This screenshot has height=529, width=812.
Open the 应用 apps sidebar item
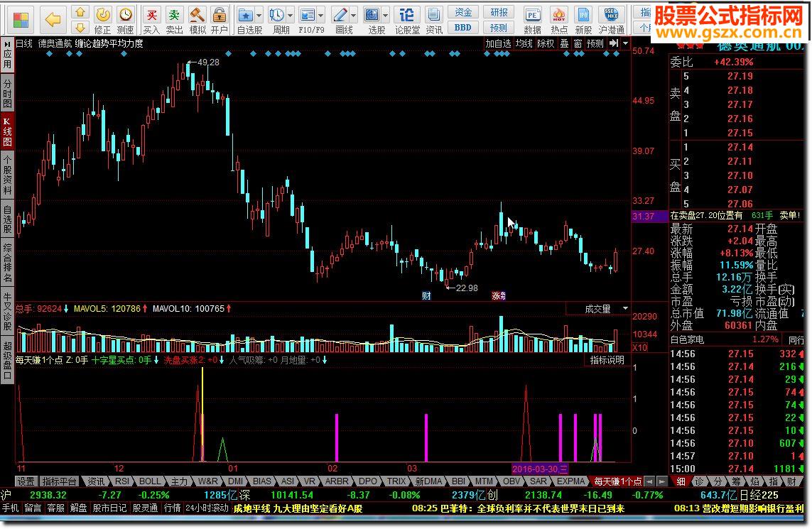tap(7, 55)
